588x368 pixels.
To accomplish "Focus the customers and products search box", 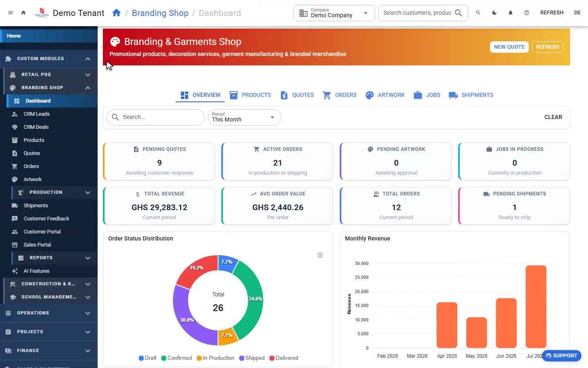I will point(423,13).
